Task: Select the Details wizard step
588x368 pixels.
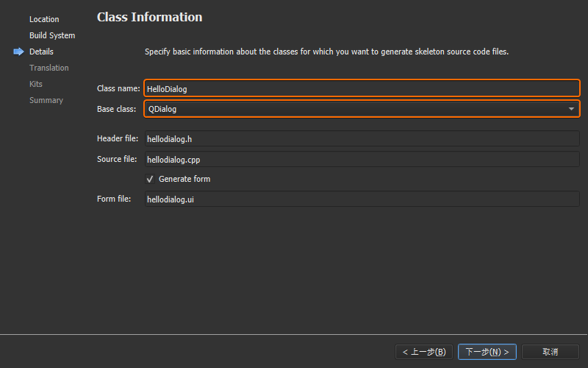Action: [41, 52]
